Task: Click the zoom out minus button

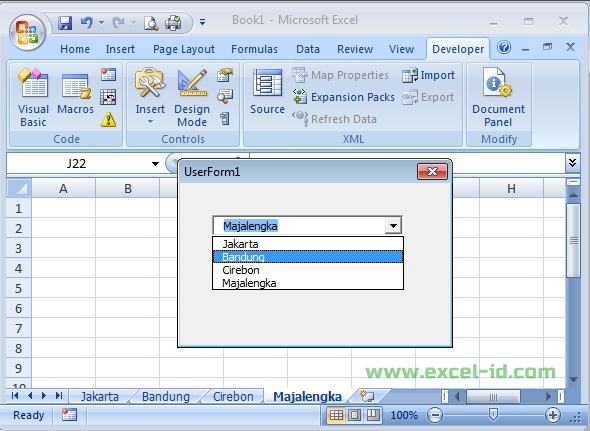Action: (435, 415)
